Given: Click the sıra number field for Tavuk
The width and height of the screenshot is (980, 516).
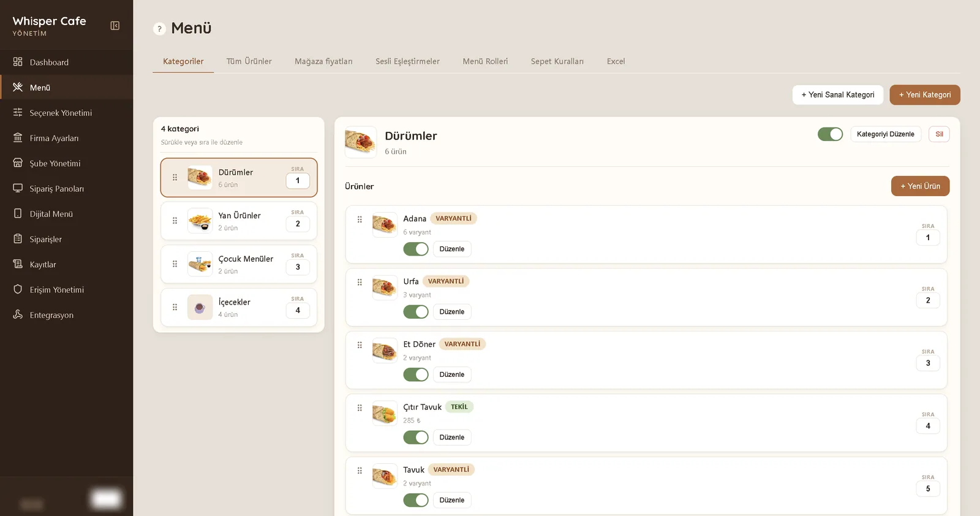Looking at the screenshot, I should (928, 489).
